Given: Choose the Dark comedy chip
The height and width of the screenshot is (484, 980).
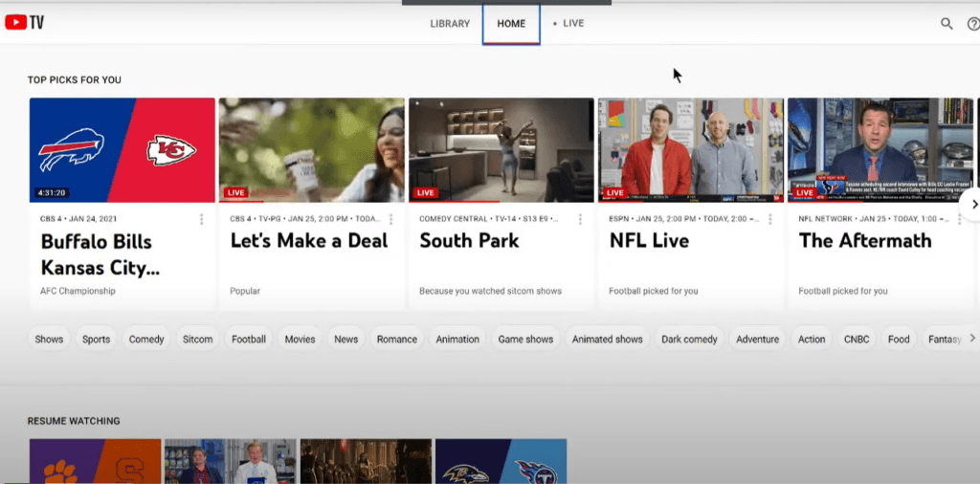Looking at the screenshot, I should point(689,340).
